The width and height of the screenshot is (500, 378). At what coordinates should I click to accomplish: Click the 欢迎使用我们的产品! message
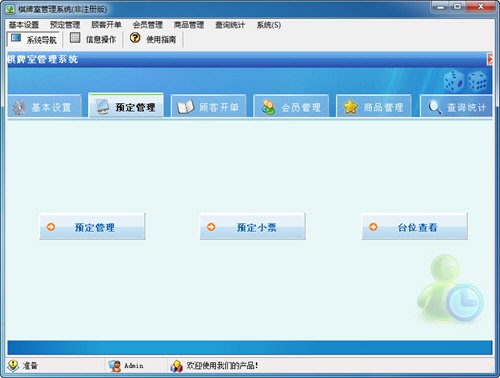pyautogui.click(x=222, y=366)
